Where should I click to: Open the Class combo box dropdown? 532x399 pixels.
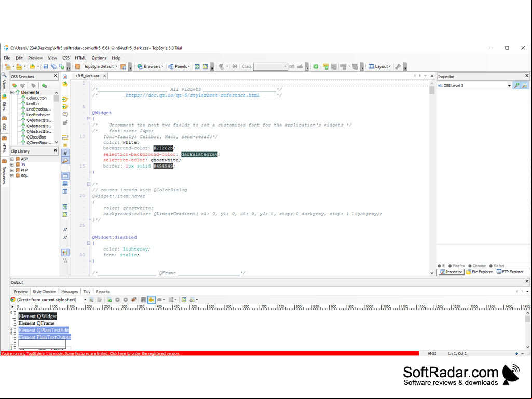tap(285, 66)
